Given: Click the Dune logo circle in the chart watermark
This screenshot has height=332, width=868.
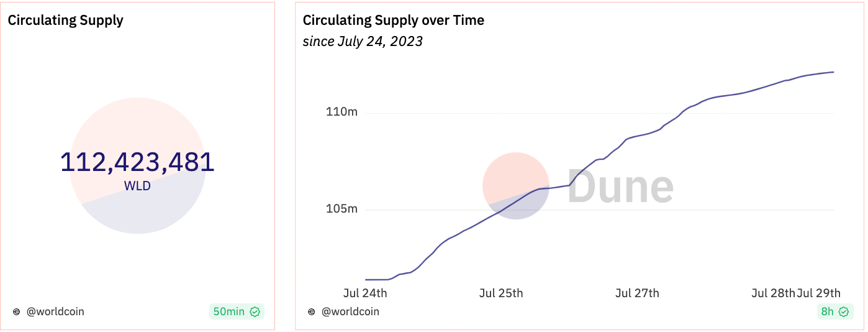Looking at the screenshot, I should [516, 186].
